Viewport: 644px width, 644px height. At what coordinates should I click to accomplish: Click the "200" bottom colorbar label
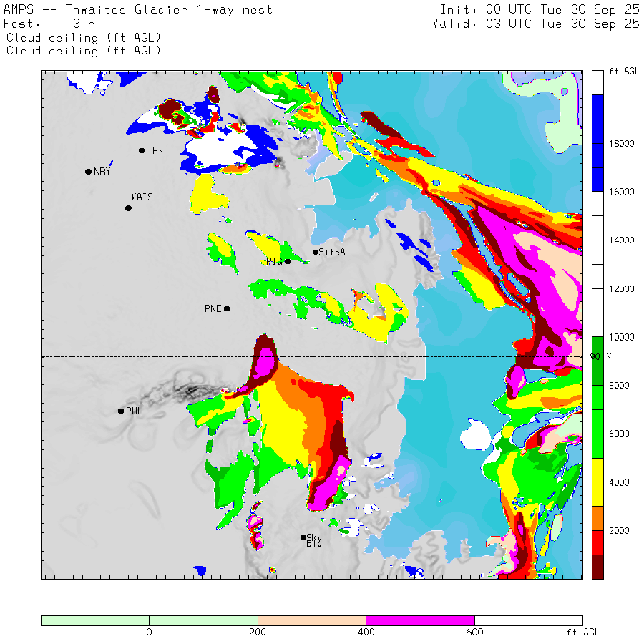(258, 632)
